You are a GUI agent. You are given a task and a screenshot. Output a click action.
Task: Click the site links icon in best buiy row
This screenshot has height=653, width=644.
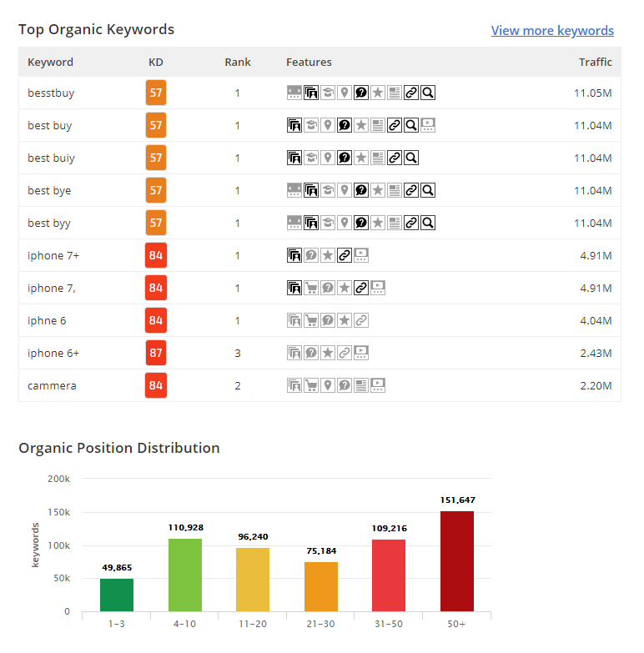(x=394, y=158)
